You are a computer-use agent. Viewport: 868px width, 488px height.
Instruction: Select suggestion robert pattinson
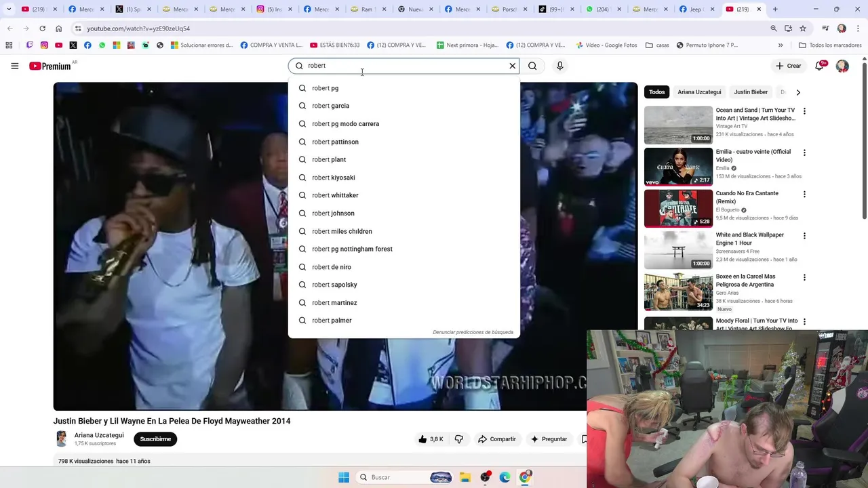click(404, 142)
